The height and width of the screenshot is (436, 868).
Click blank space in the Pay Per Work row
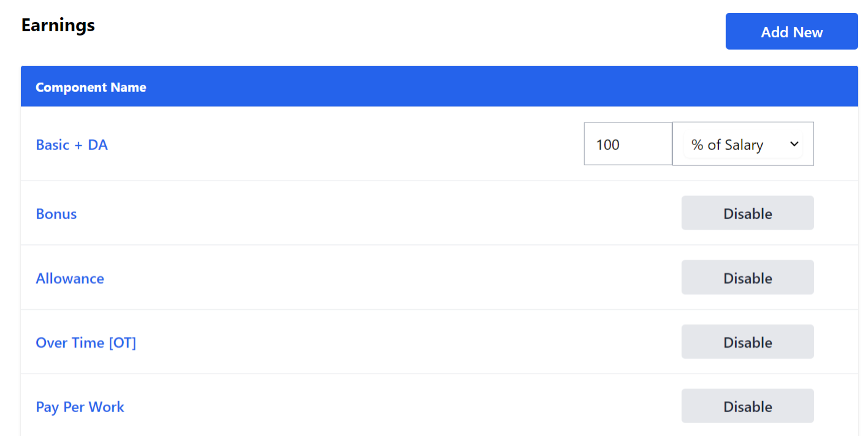[x=368, y=407]
